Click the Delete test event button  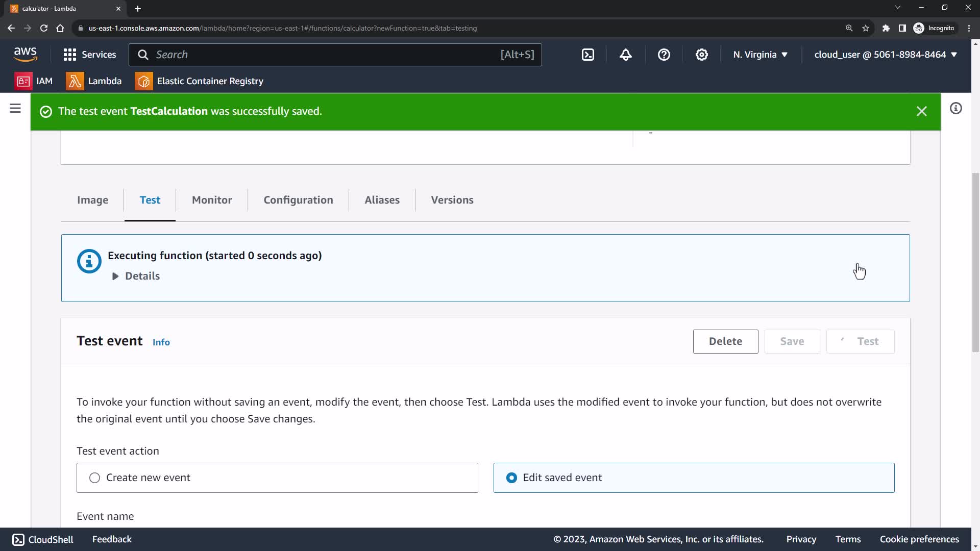coord(725,341)
